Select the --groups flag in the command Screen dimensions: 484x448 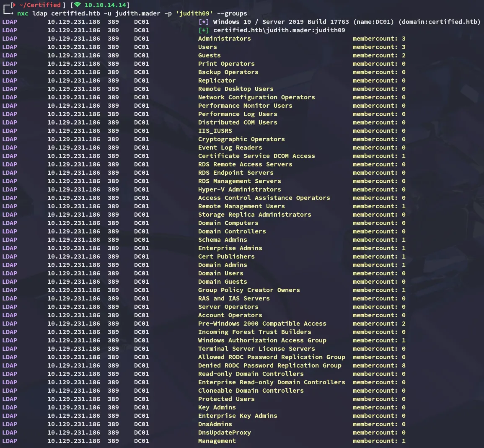(232, 13)
